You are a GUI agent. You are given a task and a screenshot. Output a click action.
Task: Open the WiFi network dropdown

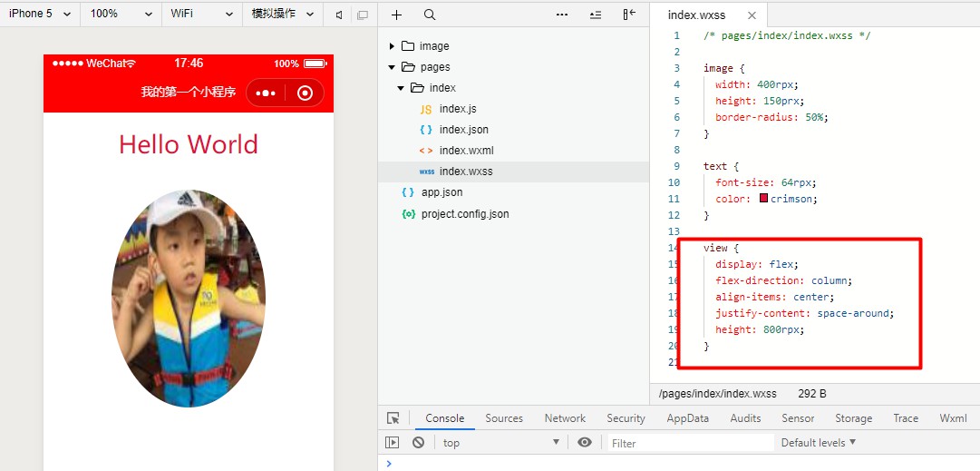[x=202, y=14]
